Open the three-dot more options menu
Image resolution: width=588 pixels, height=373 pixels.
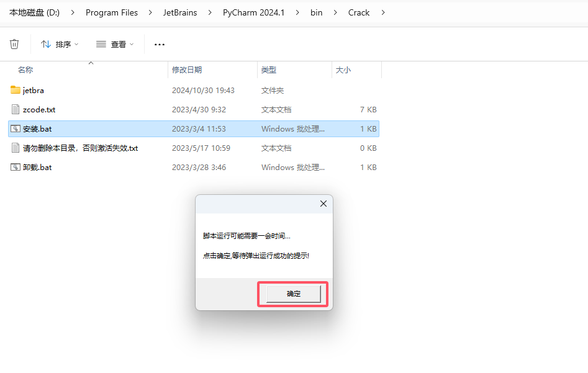160,44
